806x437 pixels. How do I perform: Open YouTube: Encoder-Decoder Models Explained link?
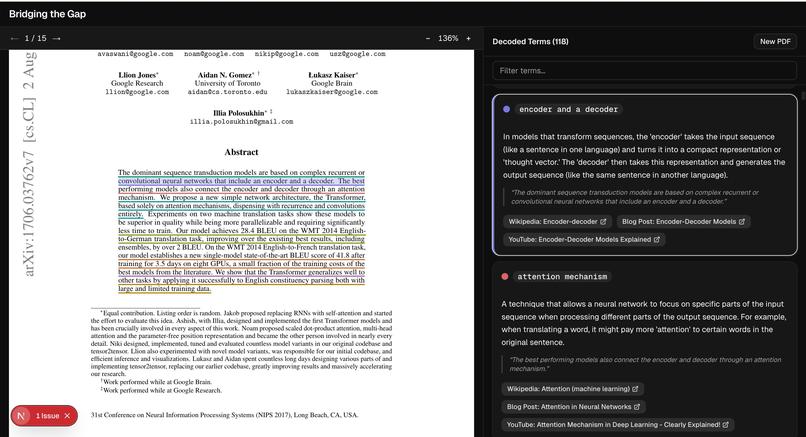click(x=584, y=240)
